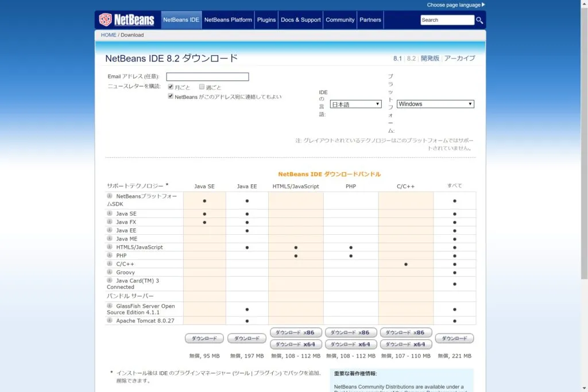Screen dimensions: 588x392
Task: Click the HTML5/JavaScript column header
Action: click(x=296, y=187)
